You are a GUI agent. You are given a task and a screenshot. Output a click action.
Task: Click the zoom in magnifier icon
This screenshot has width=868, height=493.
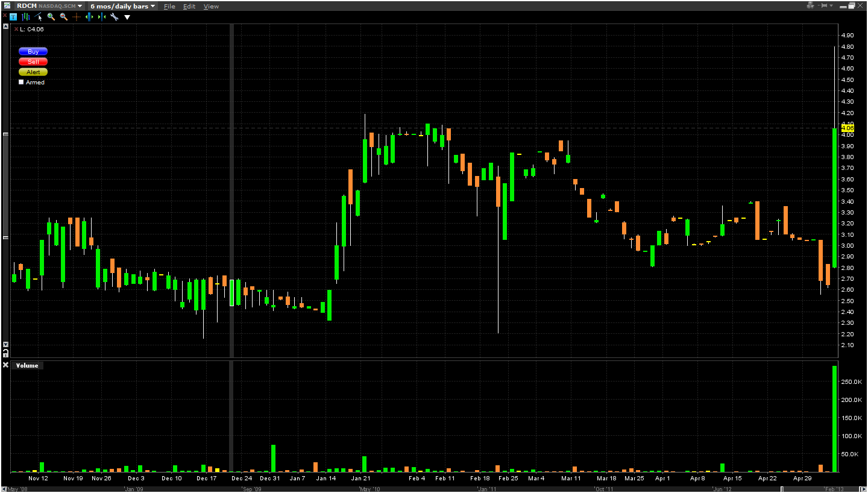coord(51,17)
